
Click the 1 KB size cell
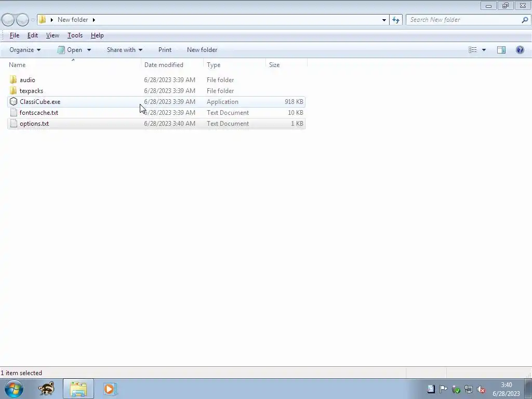[x=297, y=124]
